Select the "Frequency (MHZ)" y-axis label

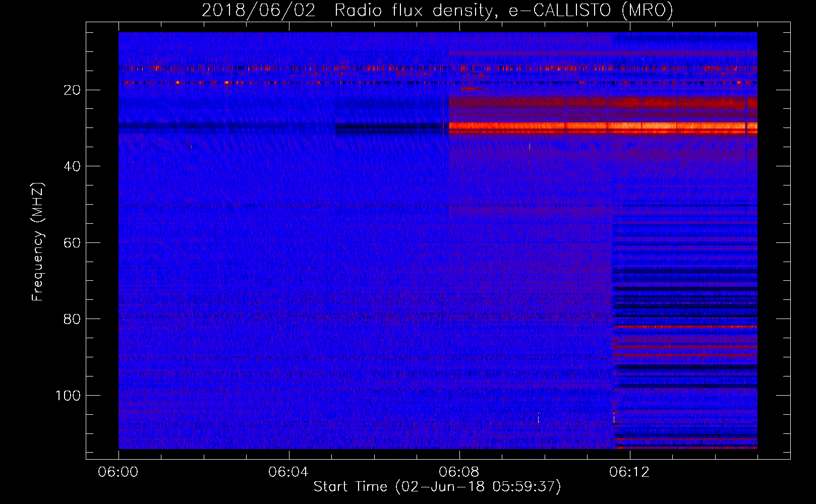[x=38, y=242]
